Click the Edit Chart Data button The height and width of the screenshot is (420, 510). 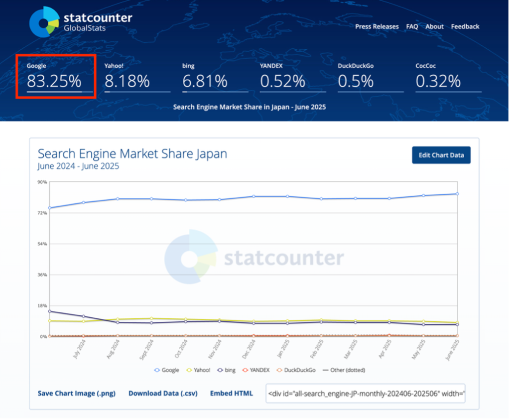(441, 155)
